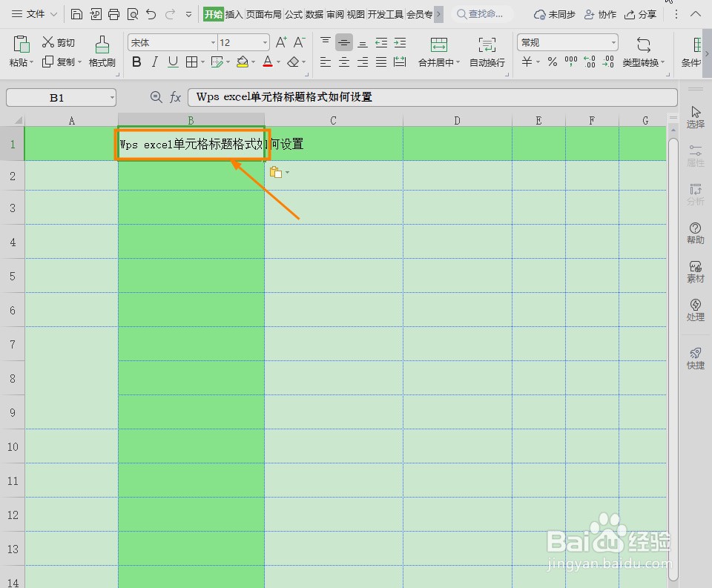Collapse the ribbon with the up chevron
This screenshot has height=588, width=712.
[695, 14]
